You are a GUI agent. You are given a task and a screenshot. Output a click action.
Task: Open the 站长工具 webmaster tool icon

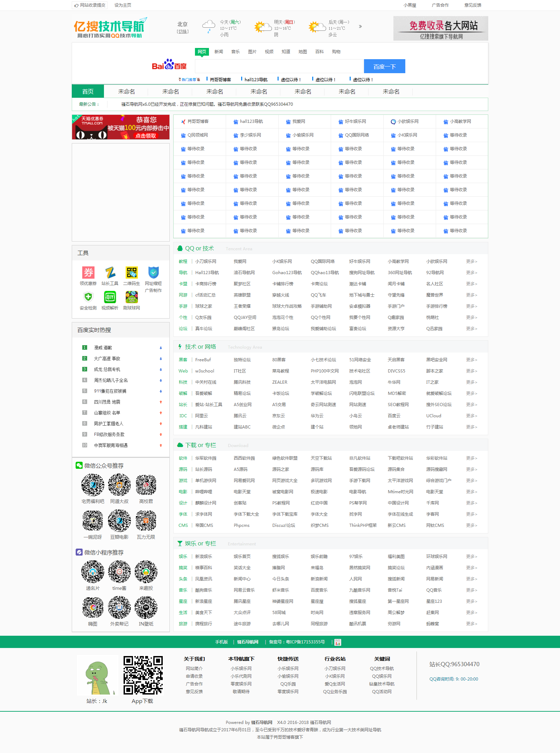point(110,272)
